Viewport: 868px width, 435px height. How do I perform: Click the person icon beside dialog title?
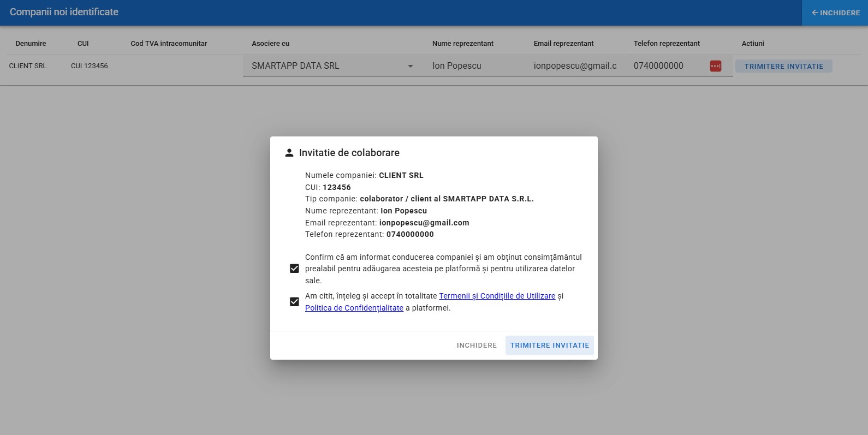click(x=289, y=153)
